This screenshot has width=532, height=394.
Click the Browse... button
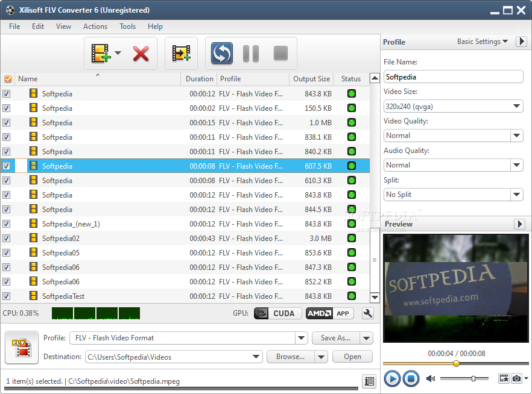click(291, 357)
